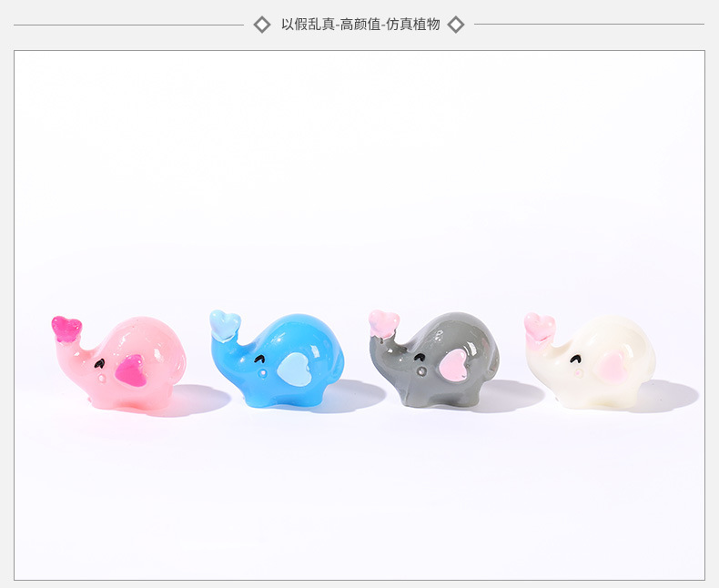Tap the eye of the gray elephant
The width and height of the screenshot is (719, 588).
click(420, 357)
